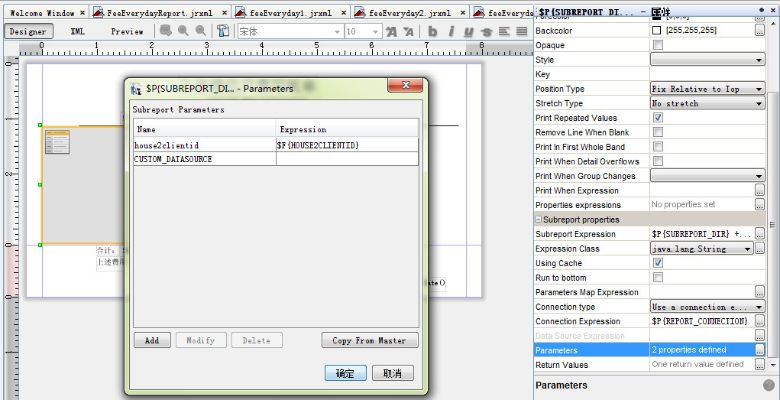Disable the Using Cache checkbox
This screenshot has height=400, width=780.
[657, 263]
